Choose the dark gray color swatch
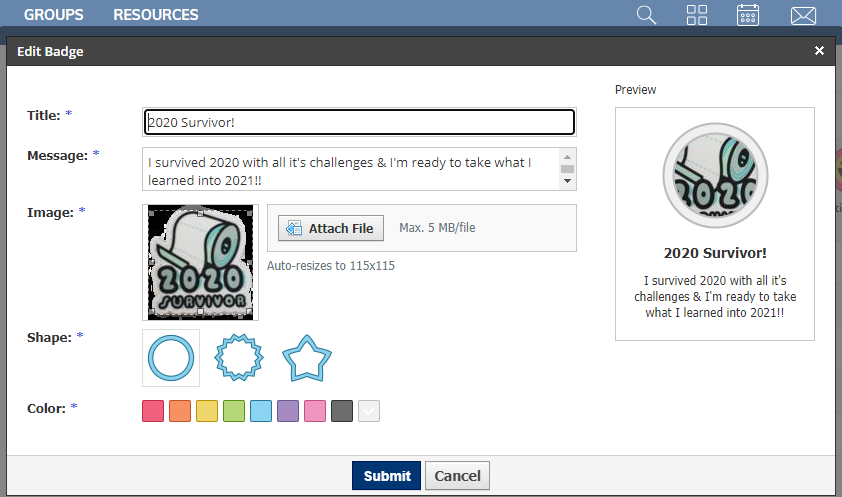842x497 pixels. 342,411
